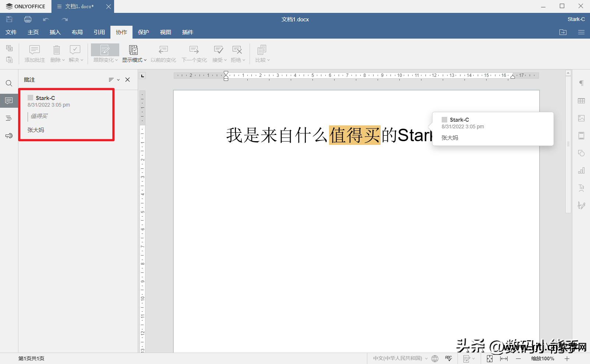The width and height of the screenshot is (590, 364).
Task: Click the vertical scrollbar thumb
Action: (x=568, y=144)
